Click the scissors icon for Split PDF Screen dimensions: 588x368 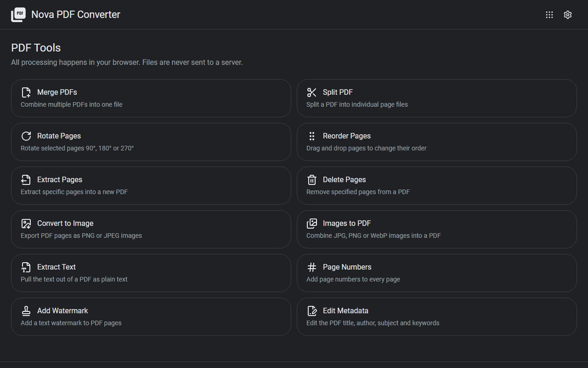point(312,92)
